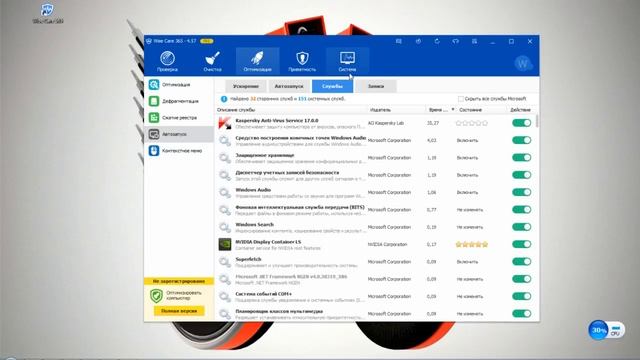Select the Планировщик классов мультимедиа row
The image size is (640, 360).
(376, 313)
